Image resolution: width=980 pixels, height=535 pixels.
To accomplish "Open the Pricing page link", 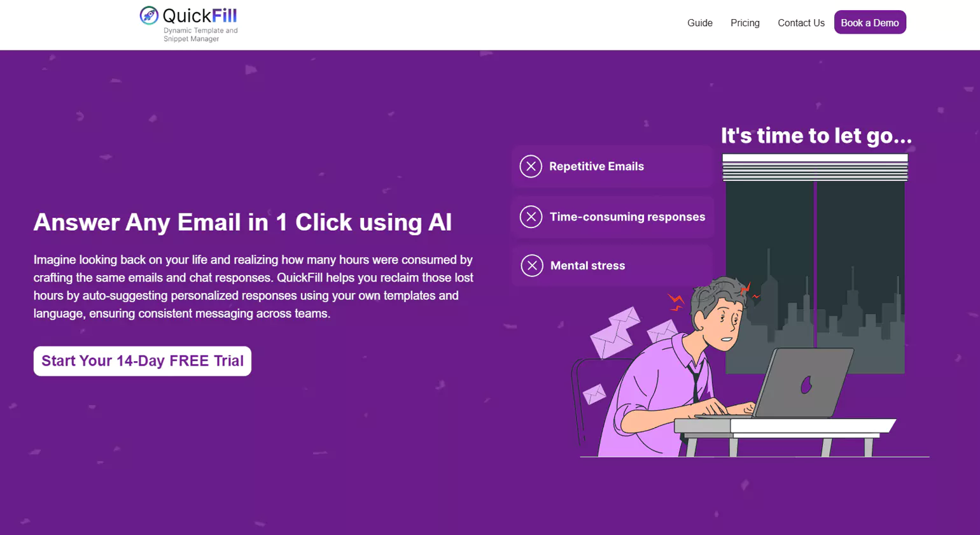I will point(745,23).
